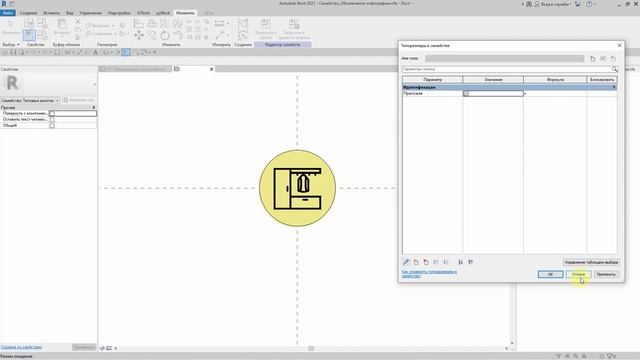Select the Offset tool in ribbon
This screenshot has width=640, height=360.
(152, 24)
